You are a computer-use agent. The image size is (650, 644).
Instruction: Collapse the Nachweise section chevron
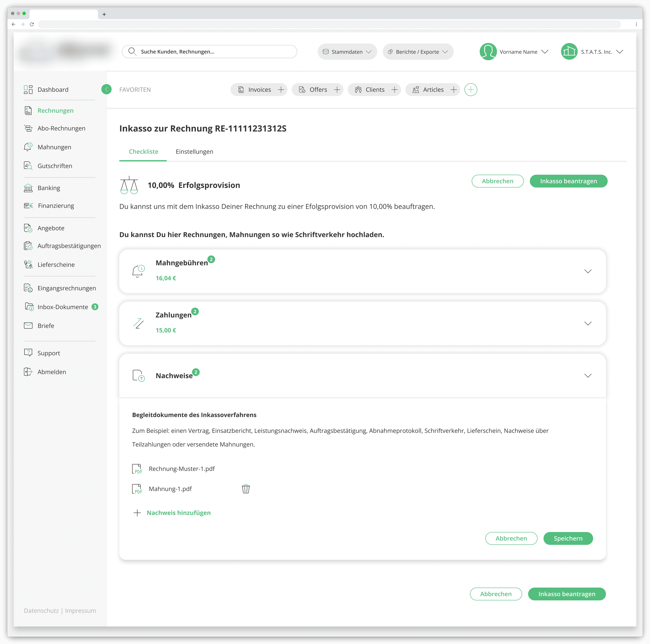(587, 376)
